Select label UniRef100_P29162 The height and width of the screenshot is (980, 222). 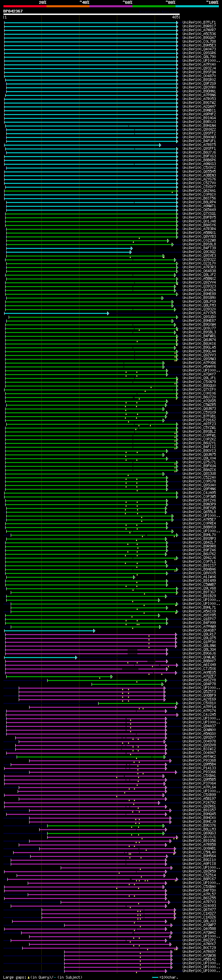(199, 420)
